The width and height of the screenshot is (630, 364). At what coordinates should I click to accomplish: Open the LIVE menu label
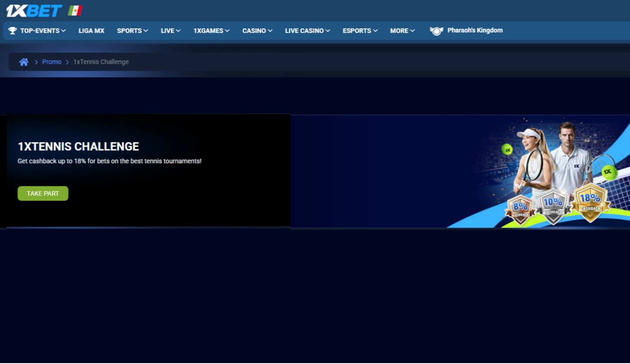click(168, 31)
